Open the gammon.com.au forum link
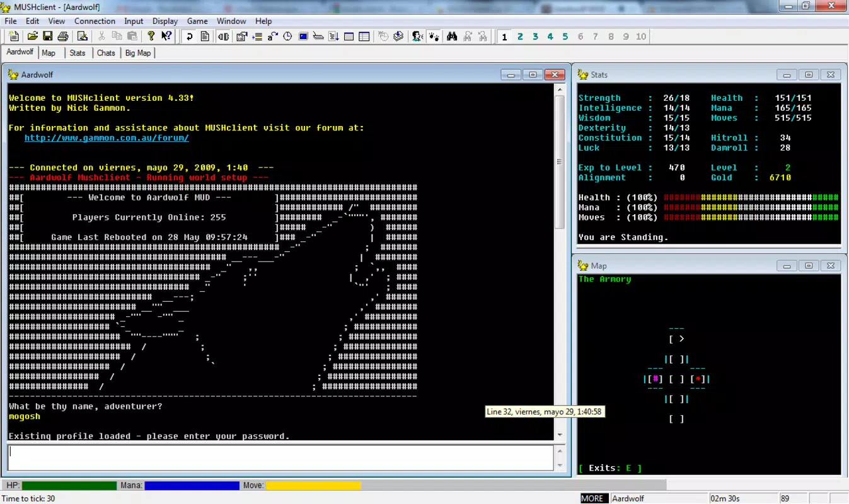The height and width of the screenshot is (504, 849). click(107, 137)
